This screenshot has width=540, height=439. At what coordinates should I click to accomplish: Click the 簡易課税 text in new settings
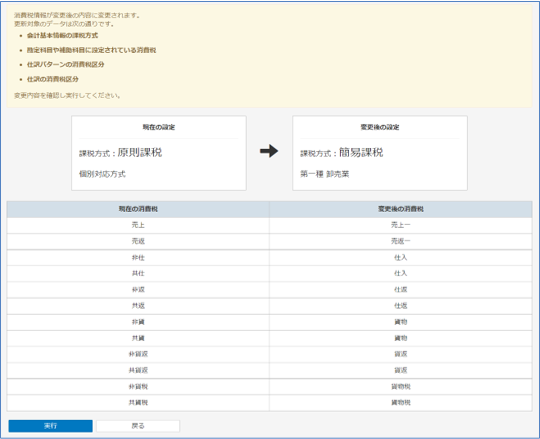(361, 152)
